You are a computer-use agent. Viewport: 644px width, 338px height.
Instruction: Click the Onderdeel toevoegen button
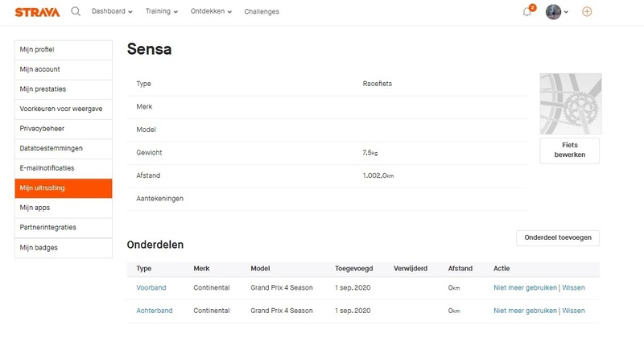tap(557, 238)
